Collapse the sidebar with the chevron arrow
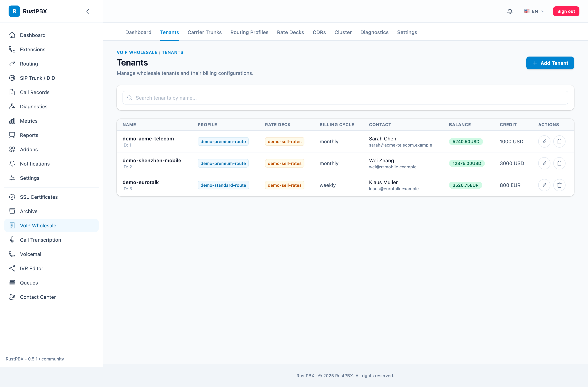 88,11
